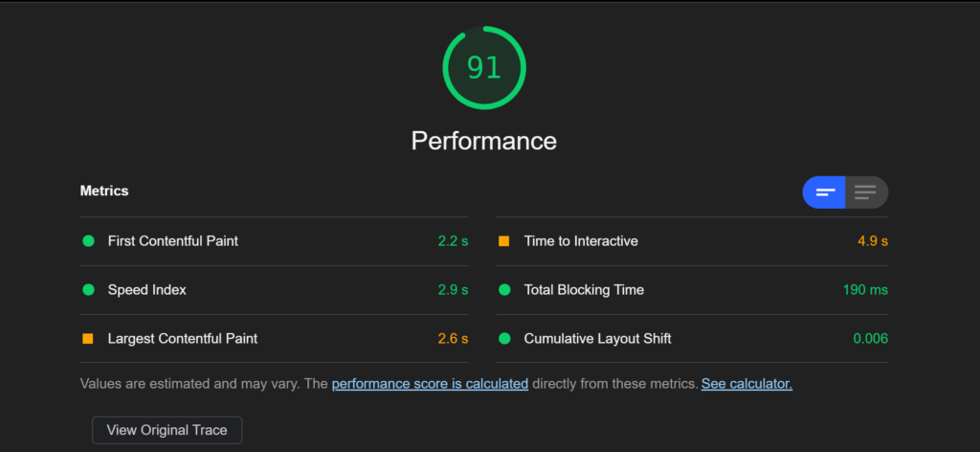Expand the Speed Index metric row
Image resolution: width=980 pixels, height=452 pixels.
(275, 290)
